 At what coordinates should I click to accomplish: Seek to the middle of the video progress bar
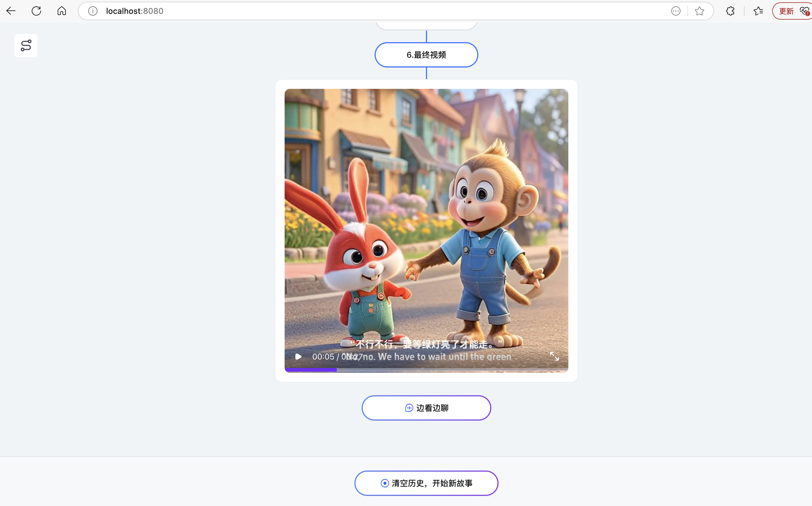click(x=426, y=370)
